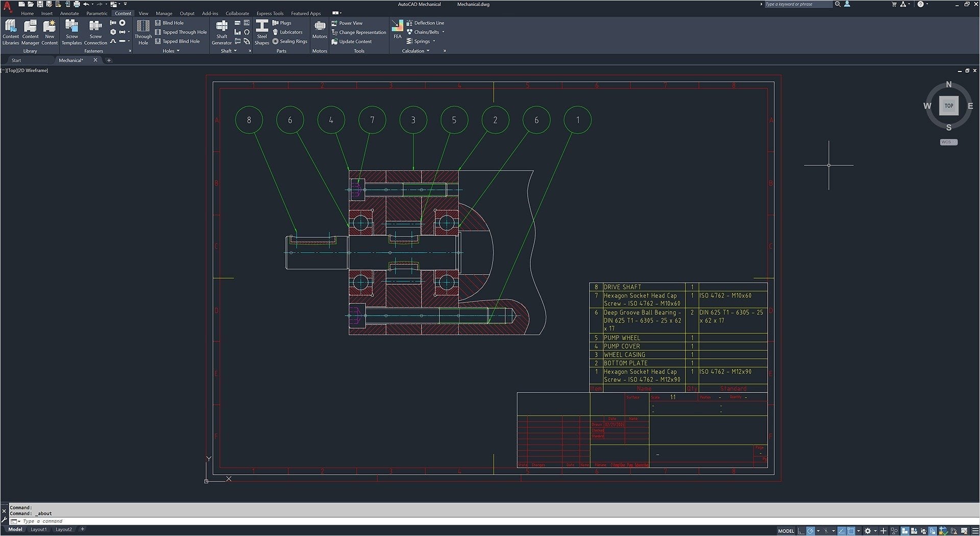Click the search magnifier icon
980x536 pixels.
coord(837,4)
